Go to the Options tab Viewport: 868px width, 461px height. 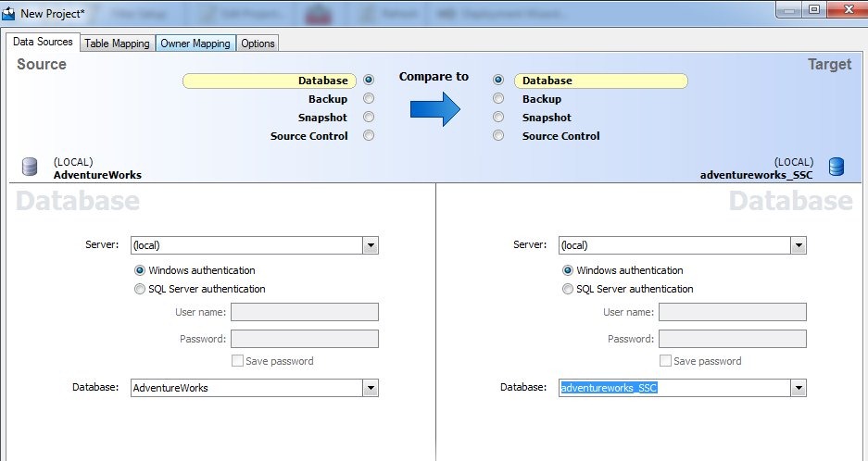pyautogui.click(x=258, y=44)
